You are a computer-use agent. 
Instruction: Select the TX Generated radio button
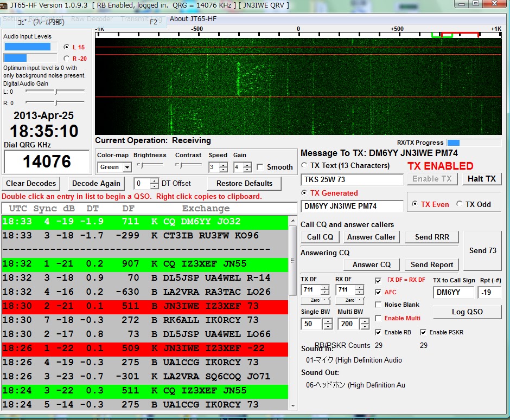304,193
